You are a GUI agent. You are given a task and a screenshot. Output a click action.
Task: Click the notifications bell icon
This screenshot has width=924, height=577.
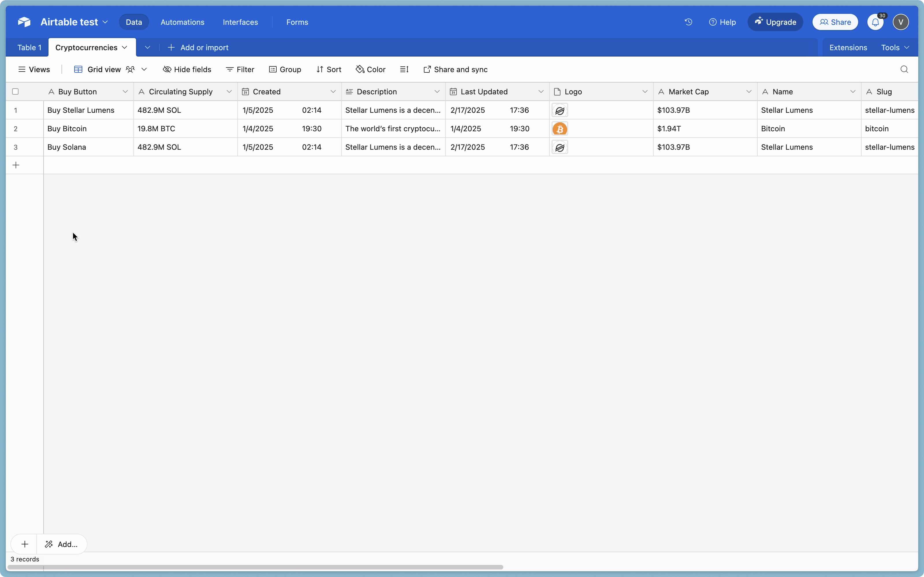click(x=875, y=22)
